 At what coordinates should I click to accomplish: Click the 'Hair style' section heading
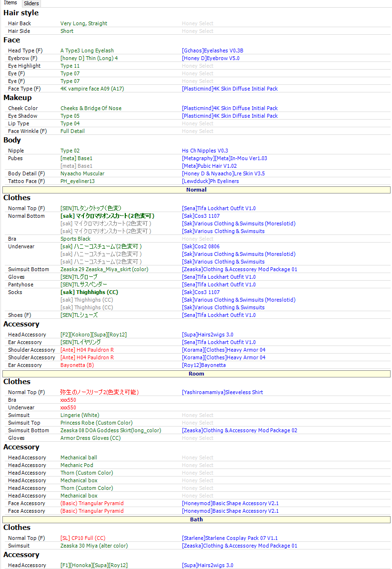coord(21,13)
